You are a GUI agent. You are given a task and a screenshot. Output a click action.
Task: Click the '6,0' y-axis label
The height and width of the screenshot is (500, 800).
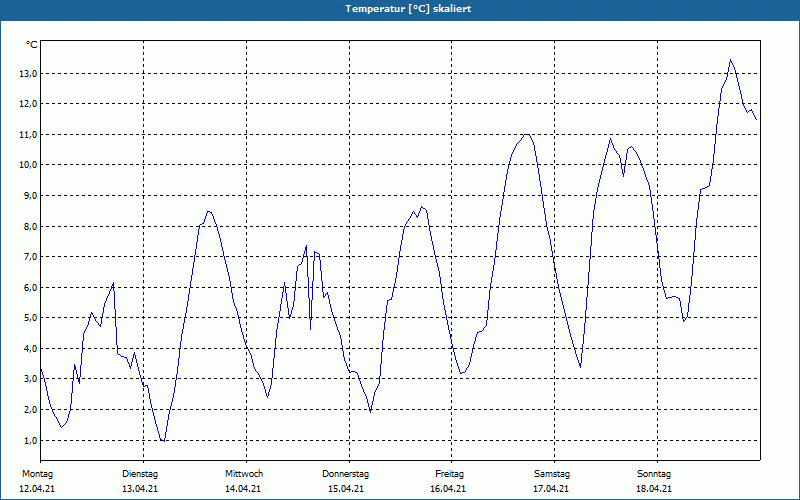pyautogui.click(x=30, y=288)
